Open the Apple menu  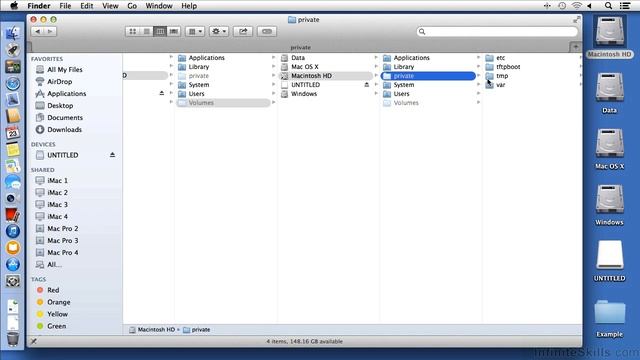pyautogui.click(x=14, y=6)
